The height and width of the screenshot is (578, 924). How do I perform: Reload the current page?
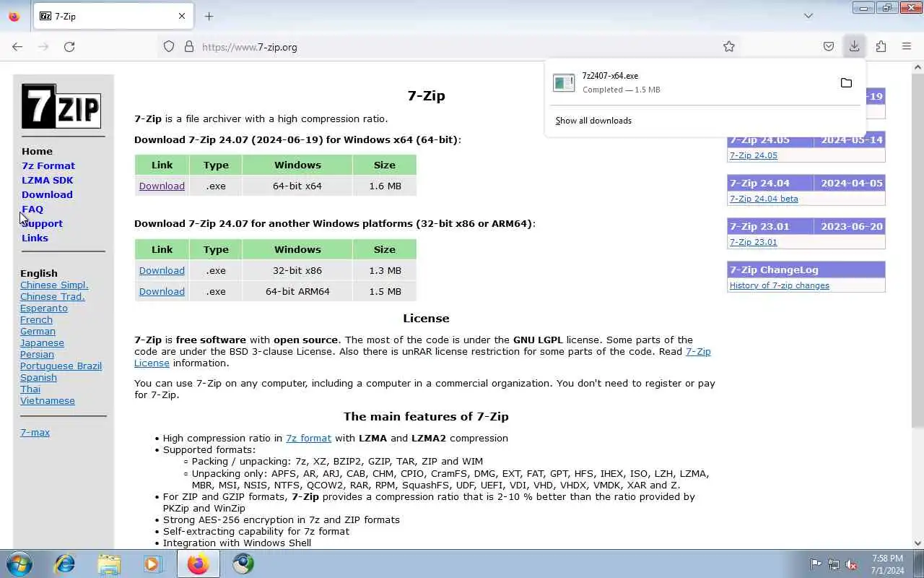69,47
